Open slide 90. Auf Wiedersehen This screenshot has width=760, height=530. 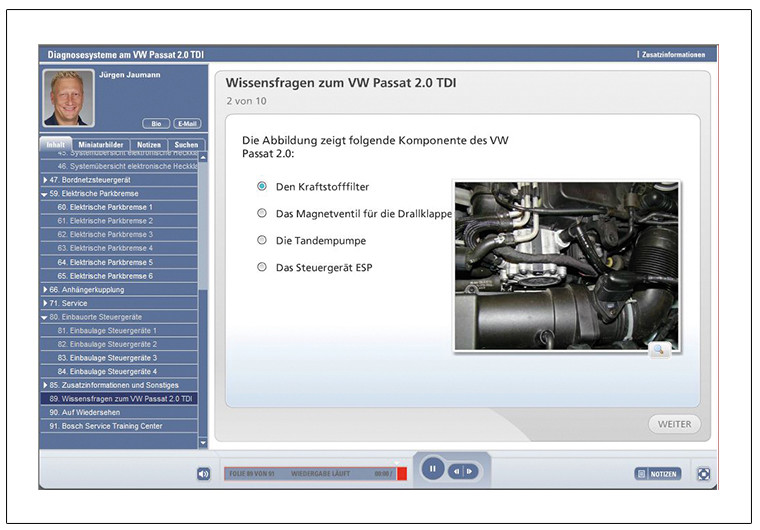tap(119, 412)
